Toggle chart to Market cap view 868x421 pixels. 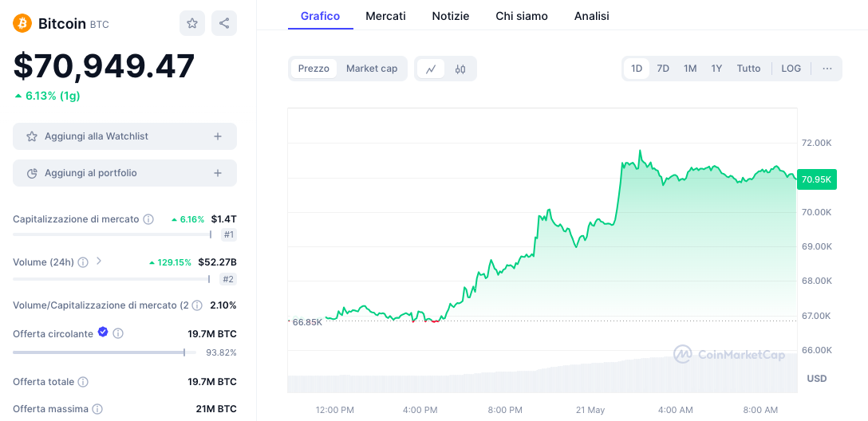point(371,69)
